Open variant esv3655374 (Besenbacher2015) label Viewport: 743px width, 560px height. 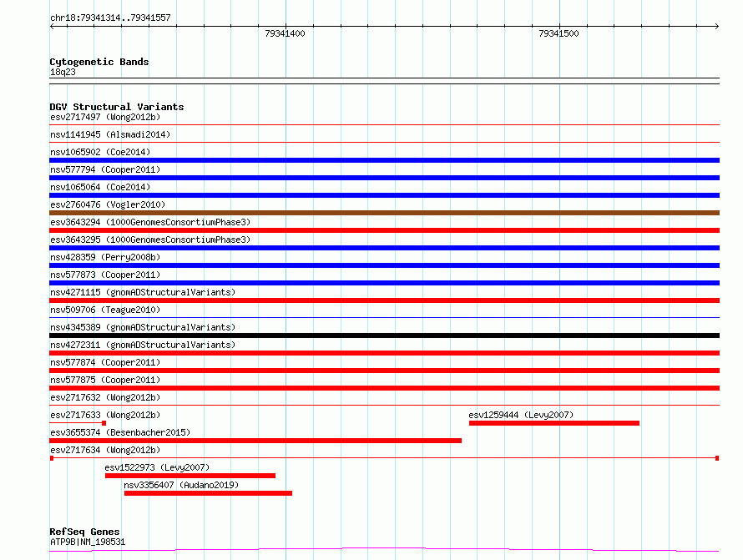coord(120,432)
